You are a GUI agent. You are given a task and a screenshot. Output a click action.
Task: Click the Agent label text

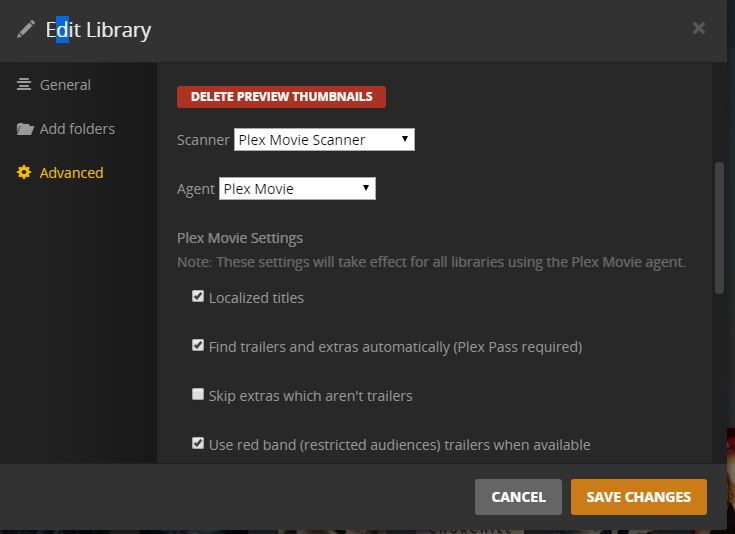click(195, 189)
